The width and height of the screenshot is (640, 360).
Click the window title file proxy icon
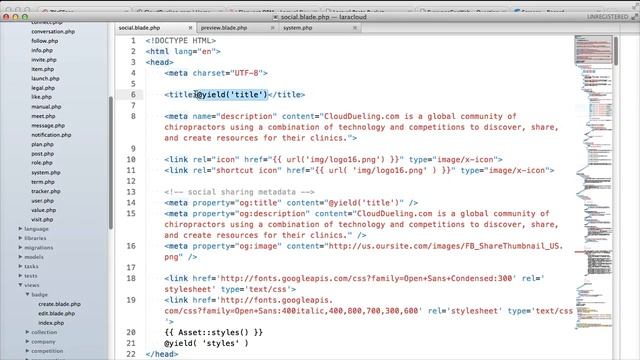(276, 17)
